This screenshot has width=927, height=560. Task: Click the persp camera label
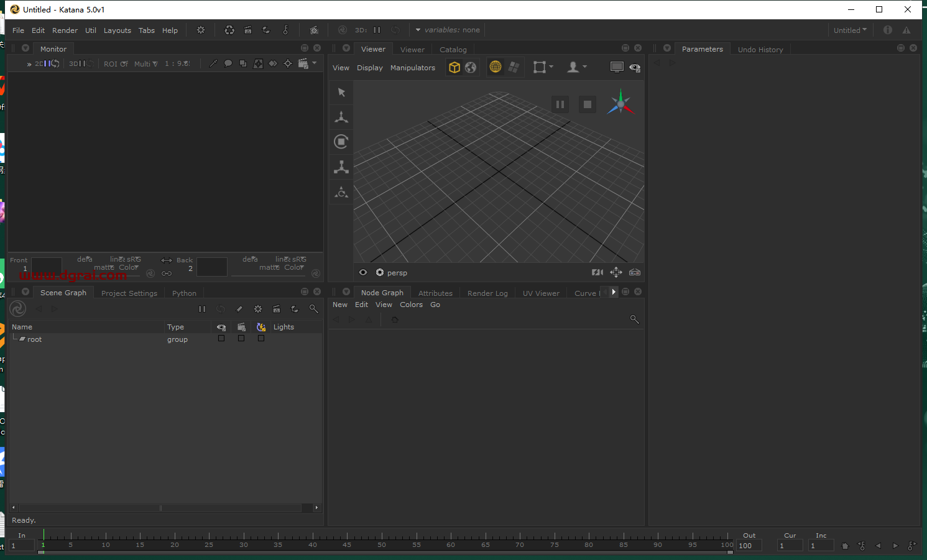[x=397, y=273]
